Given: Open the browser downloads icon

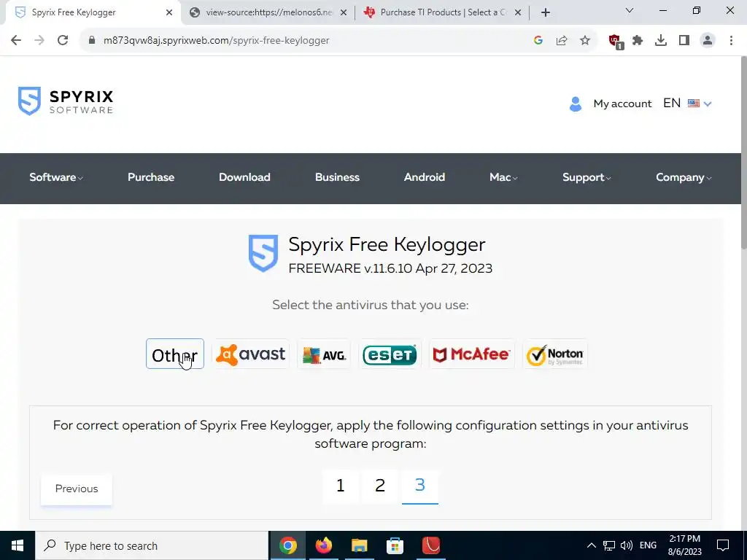Looking at the screenshot, I should click(661, 41).
